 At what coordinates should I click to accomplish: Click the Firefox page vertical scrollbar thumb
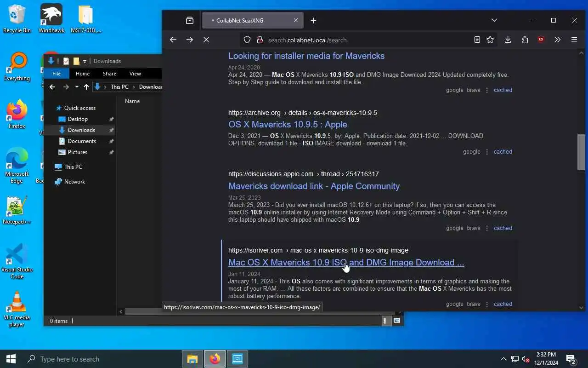point(581,153)
